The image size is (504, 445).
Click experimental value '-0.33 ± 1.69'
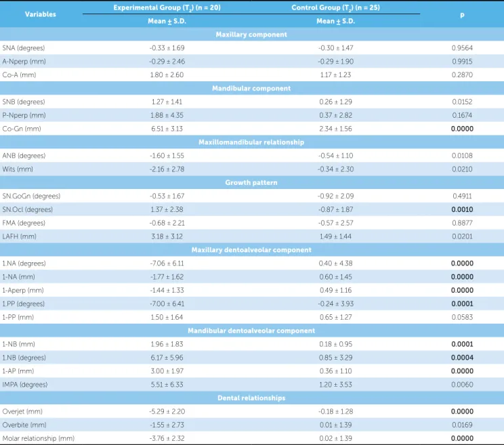[x=167, y=48]
